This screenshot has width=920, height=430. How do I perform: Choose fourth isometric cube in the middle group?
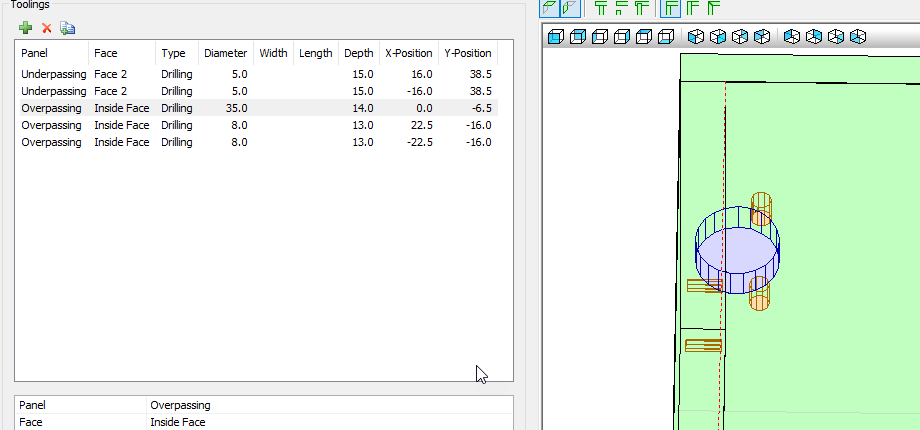tap(762, 37)
